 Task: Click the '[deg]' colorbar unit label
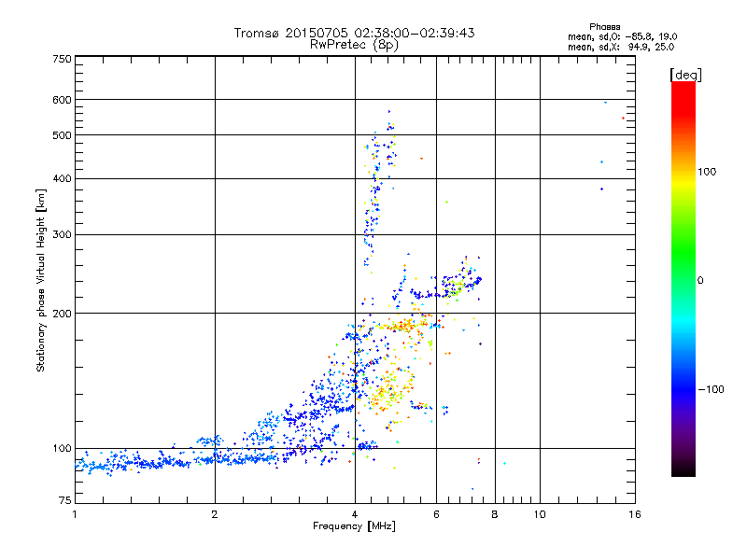[685, 75]
